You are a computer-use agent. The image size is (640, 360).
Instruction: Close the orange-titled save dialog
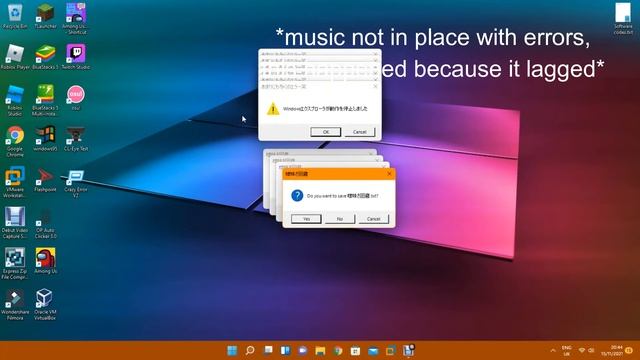click(389, 173)
